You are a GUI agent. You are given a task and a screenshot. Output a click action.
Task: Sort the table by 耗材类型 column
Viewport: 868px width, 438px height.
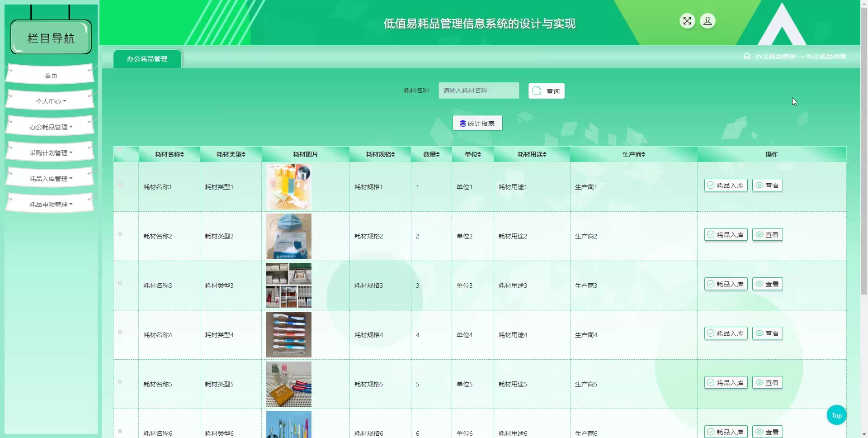pos(231,154)
